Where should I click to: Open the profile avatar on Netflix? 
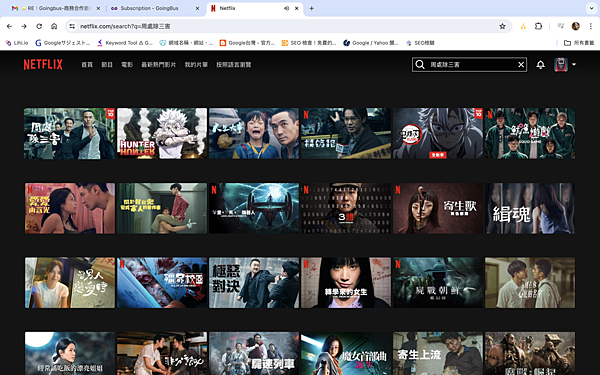click(561, 65)
